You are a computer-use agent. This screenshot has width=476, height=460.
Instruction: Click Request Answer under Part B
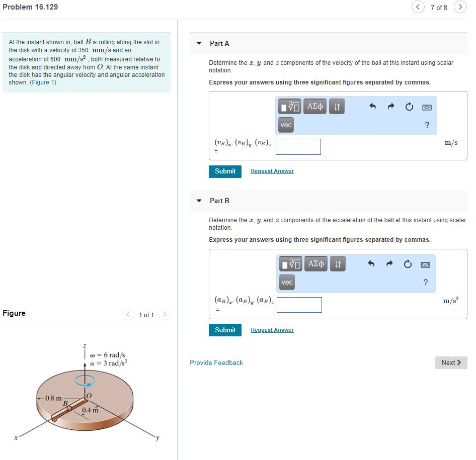coord(272,330)
